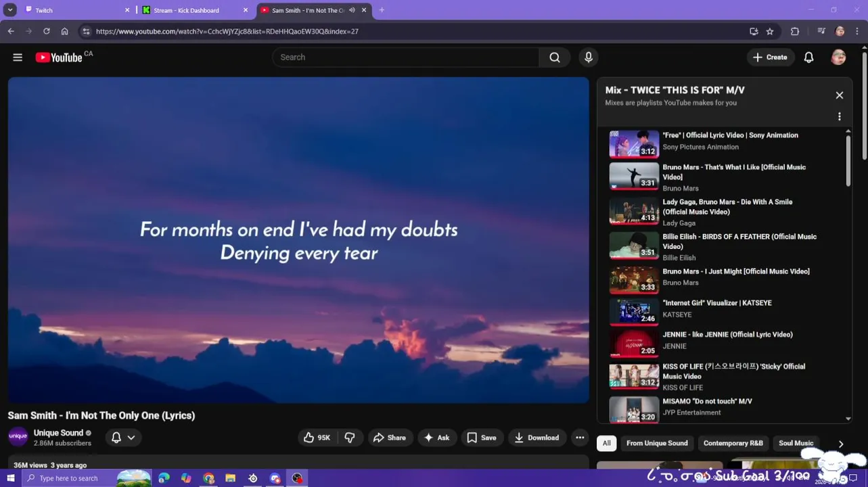The width and height of the screenshot is (868, 487).
Task: Open the JENNIE like JENNIE thumbnail
Action: [x=634, y=344]
